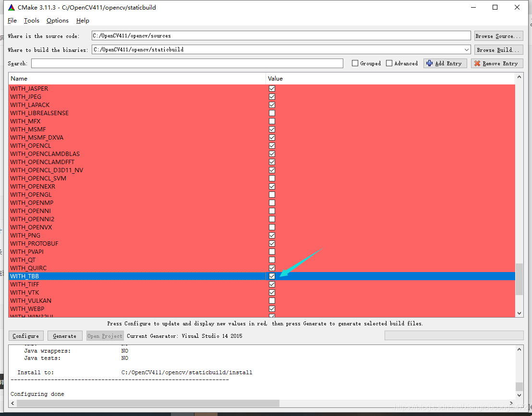Screen dimensions: 532x416
Task: Check the WITH_PVAPI checkbox
Action: [272, 252]
